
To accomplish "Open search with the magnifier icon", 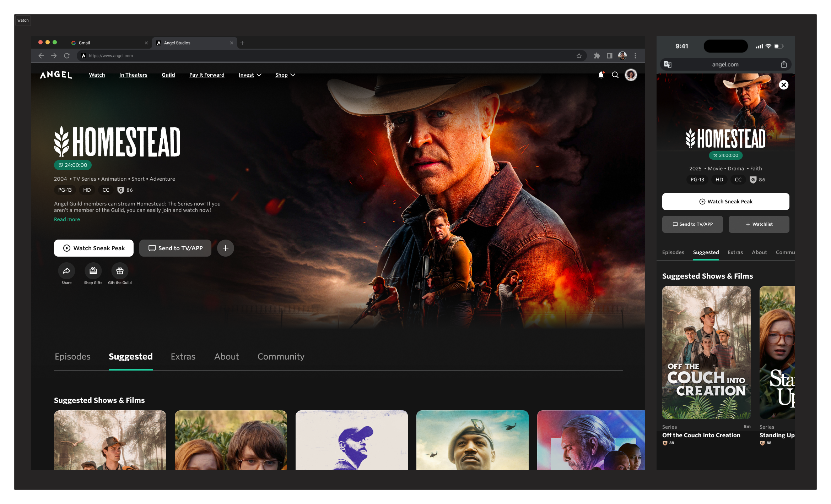I will [x=615, y=75].
